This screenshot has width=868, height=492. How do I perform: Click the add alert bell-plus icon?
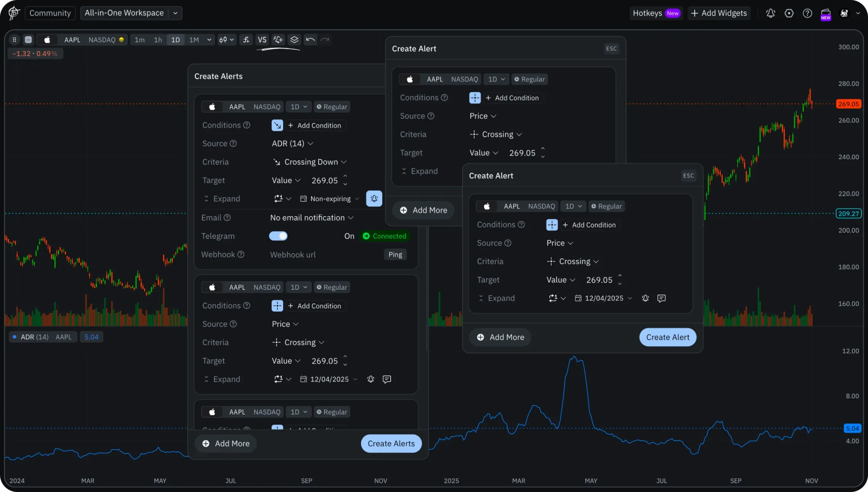pos(278,40)
